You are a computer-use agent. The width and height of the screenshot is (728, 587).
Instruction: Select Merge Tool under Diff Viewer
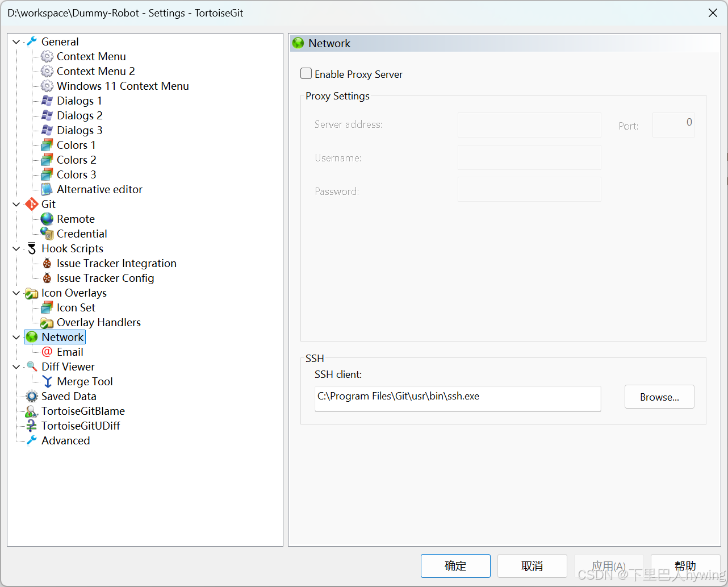[x=85, y=381]
